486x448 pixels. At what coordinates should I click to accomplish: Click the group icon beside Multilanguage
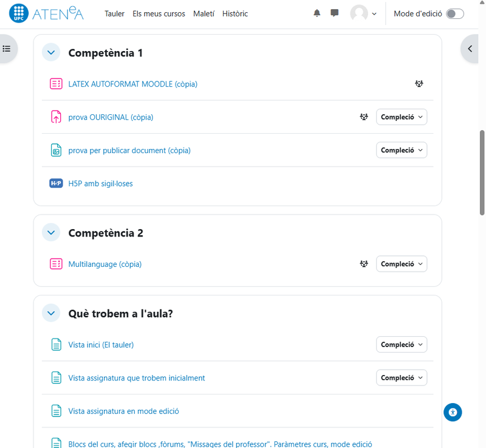tap(364, 264)
